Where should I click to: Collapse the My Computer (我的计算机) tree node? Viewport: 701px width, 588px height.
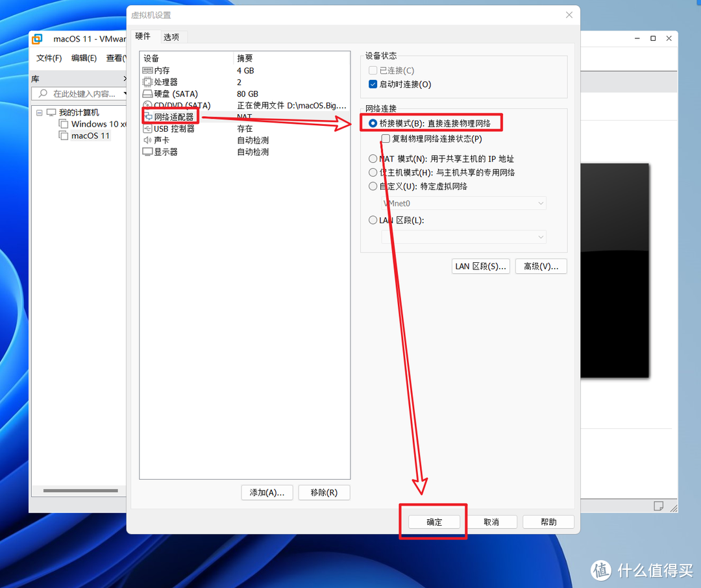(40, 113)
